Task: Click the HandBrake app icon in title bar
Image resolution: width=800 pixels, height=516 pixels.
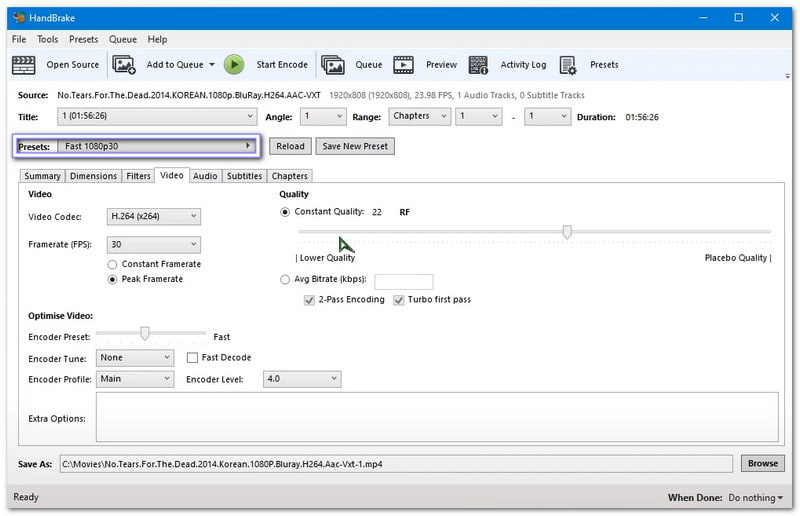Action: click(x=18, y=17)
